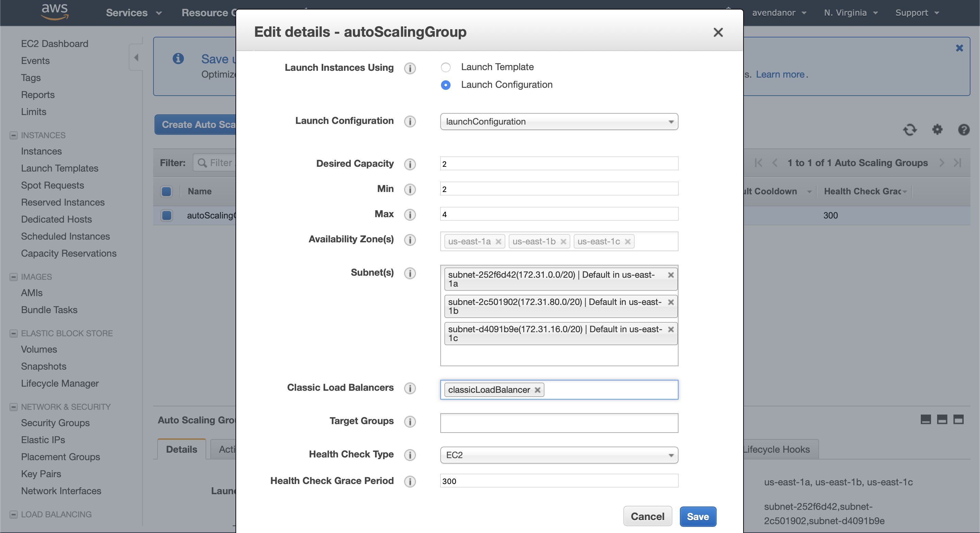Viewport: 980px width, 533px height.
Task: Toggle the autoScalingGroup row checkbox
Action: tap(166, 215)
